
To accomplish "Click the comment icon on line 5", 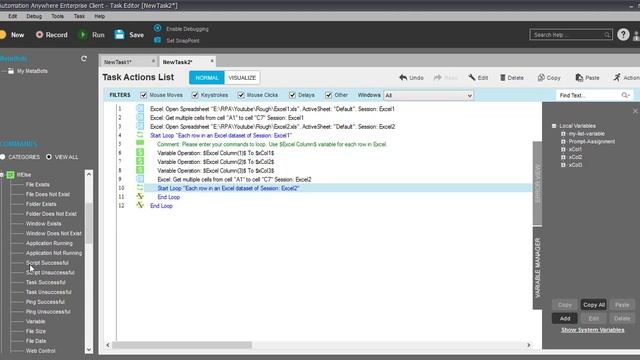I will [140, 143].
